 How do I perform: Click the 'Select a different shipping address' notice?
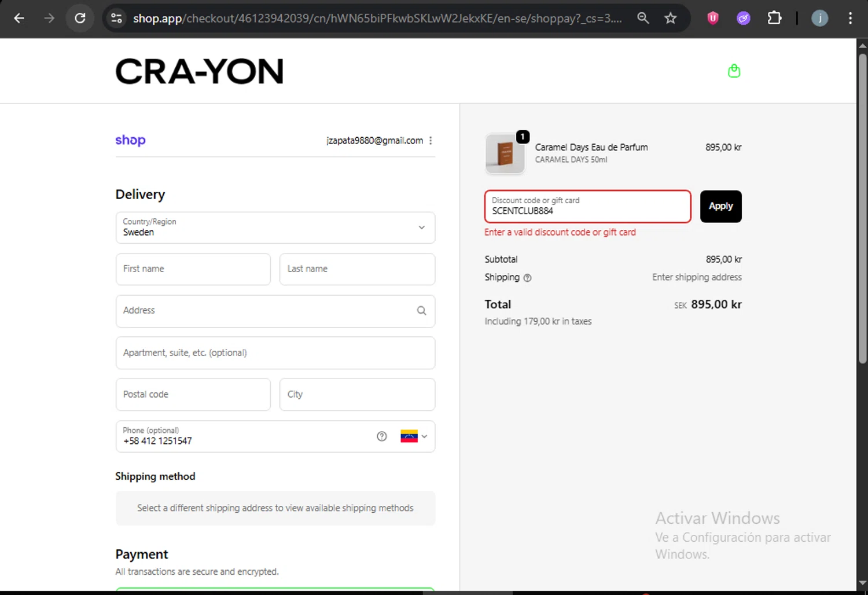pyautogui.click(x=275, y=508)
